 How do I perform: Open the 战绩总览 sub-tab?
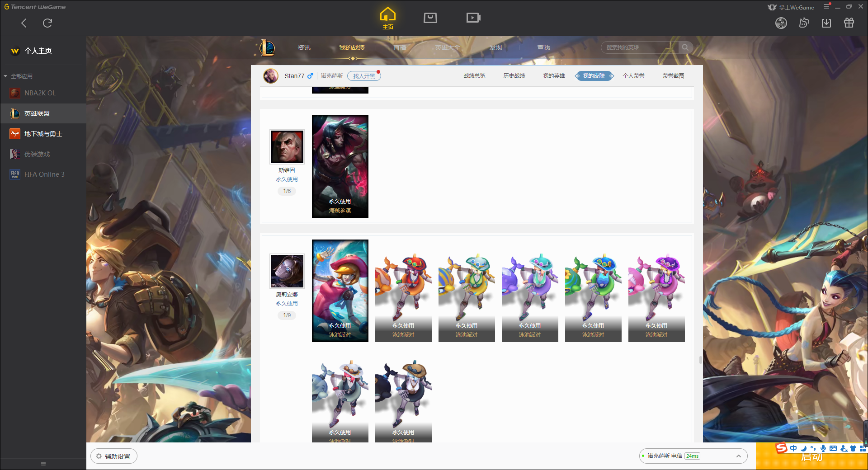coord(474,76)
